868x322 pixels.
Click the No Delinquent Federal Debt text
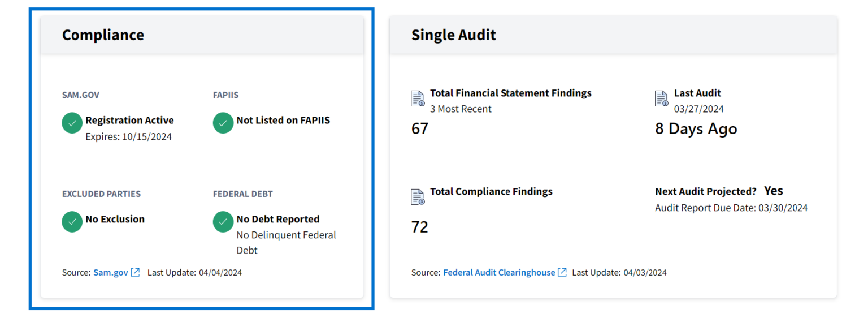[286, 242]
